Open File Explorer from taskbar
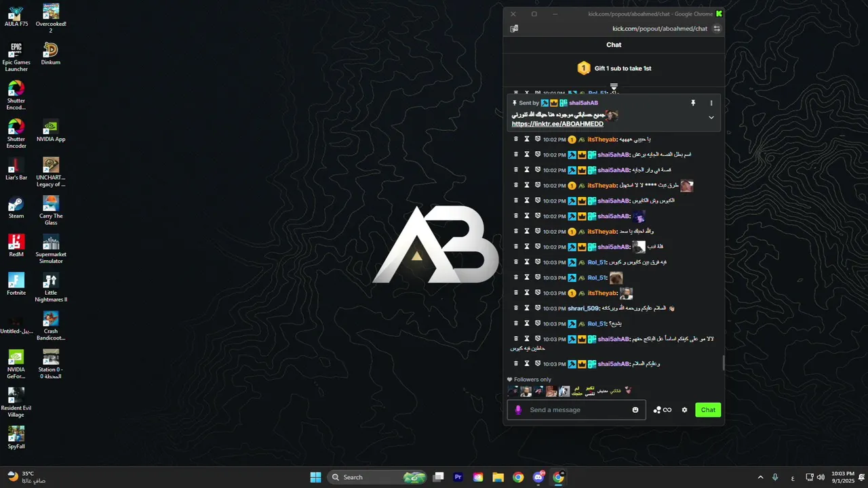The width and height of the screenshot is (868, 488). 498,477
